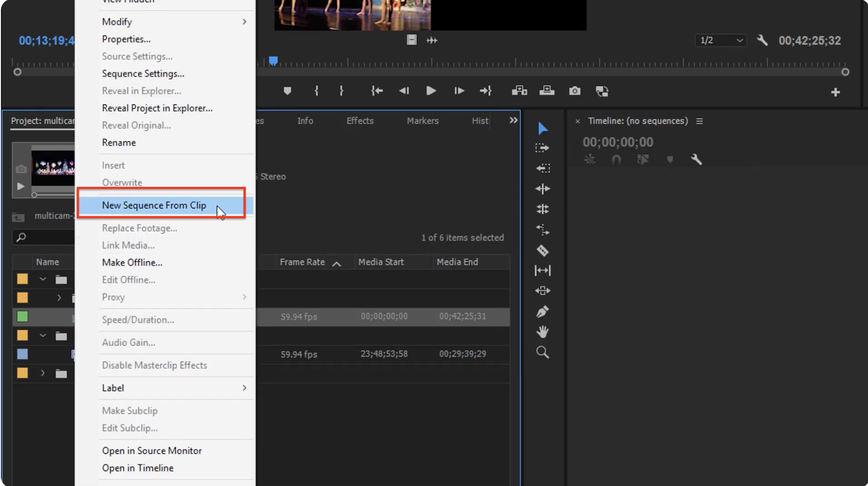Open the program monitor wrench settings

762,40
